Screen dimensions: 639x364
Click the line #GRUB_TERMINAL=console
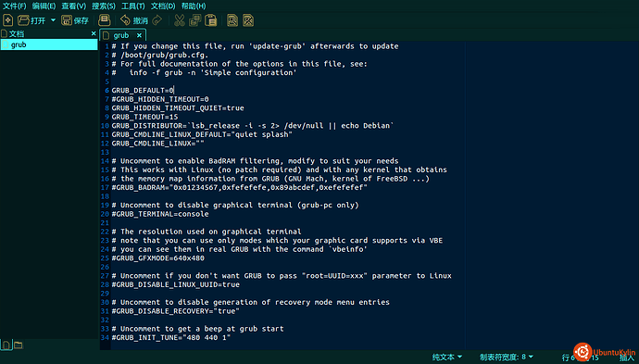pyautogui.click(x=160, y=214)
